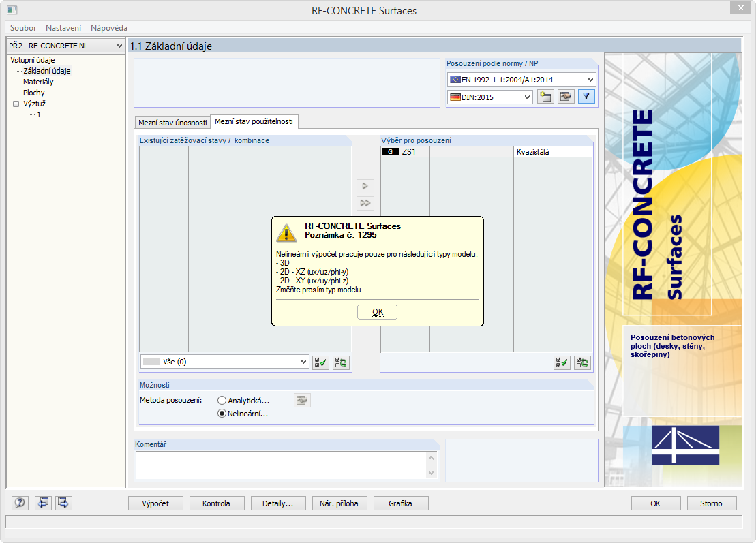Open the standard parameters edit icon
Viewport: 756px width, 543px height.
tap(566, 97)
